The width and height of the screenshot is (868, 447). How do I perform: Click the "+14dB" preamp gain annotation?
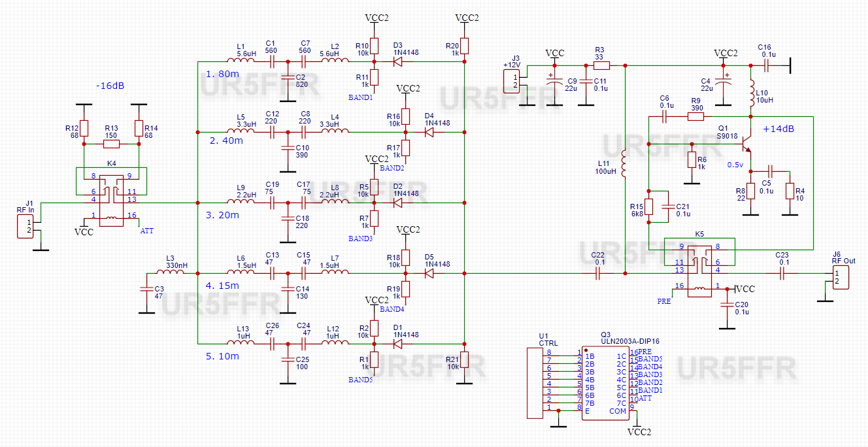click(778, 129)
